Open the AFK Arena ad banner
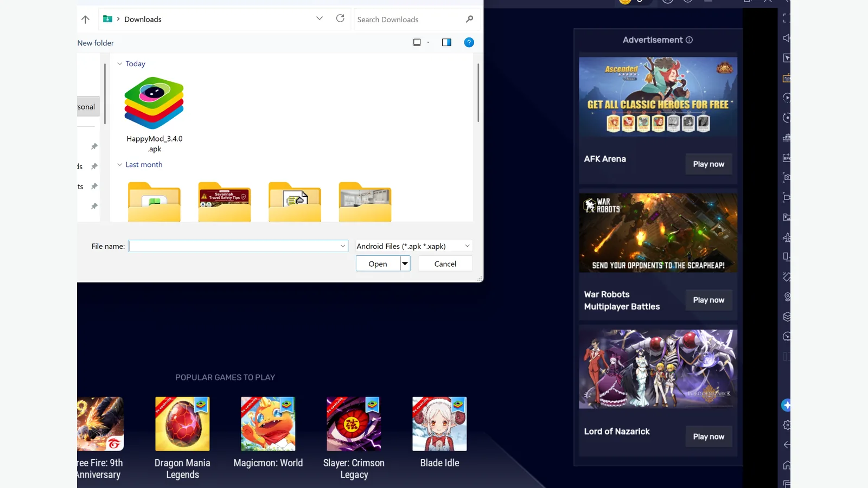This screenshot has height=488, width=868. pos(658,97)
